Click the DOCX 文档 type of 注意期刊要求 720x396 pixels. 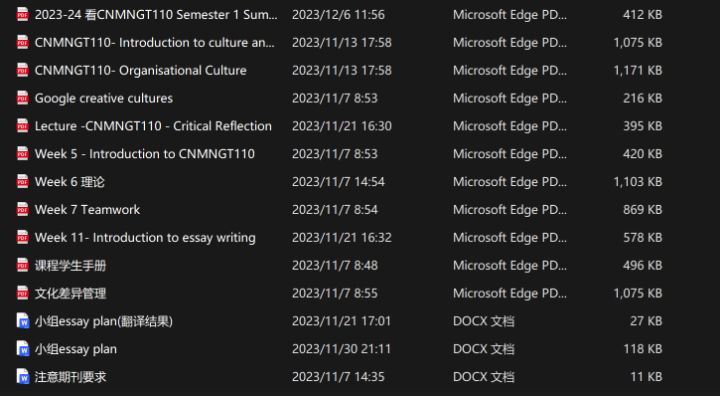[483, 377]
